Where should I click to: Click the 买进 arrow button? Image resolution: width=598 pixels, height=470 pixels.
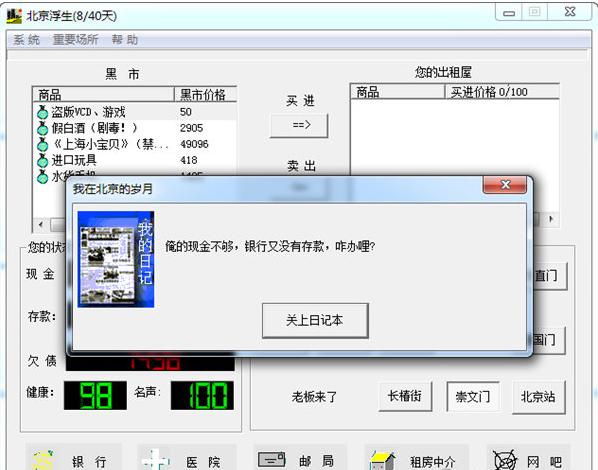click(x=299, y=125)
